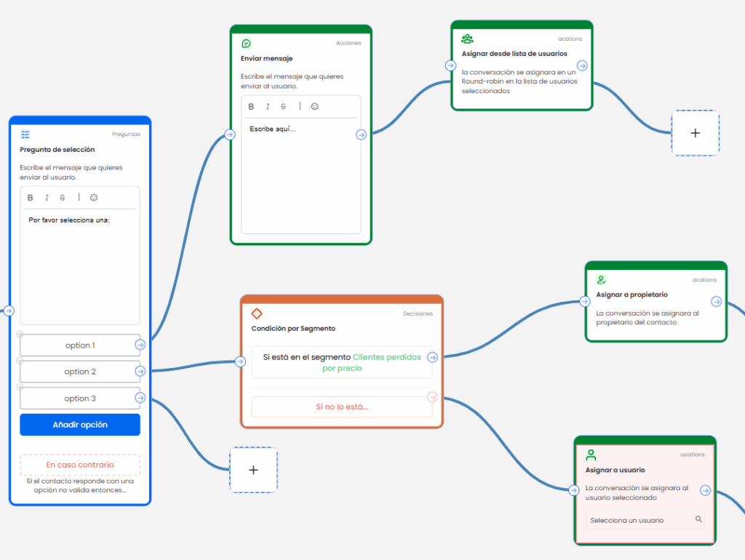Add a node with plus below option 3

pos(253,470)
